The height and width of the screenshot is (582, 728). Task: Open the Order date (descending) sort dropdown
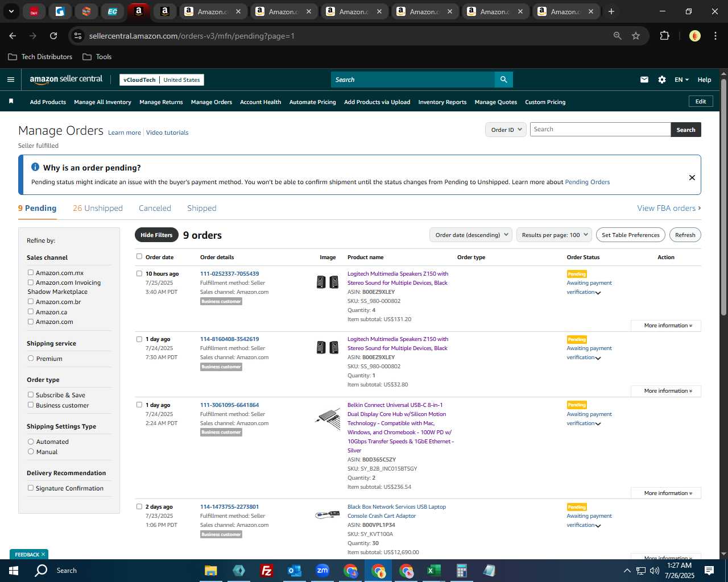click(x=471, y=235)
